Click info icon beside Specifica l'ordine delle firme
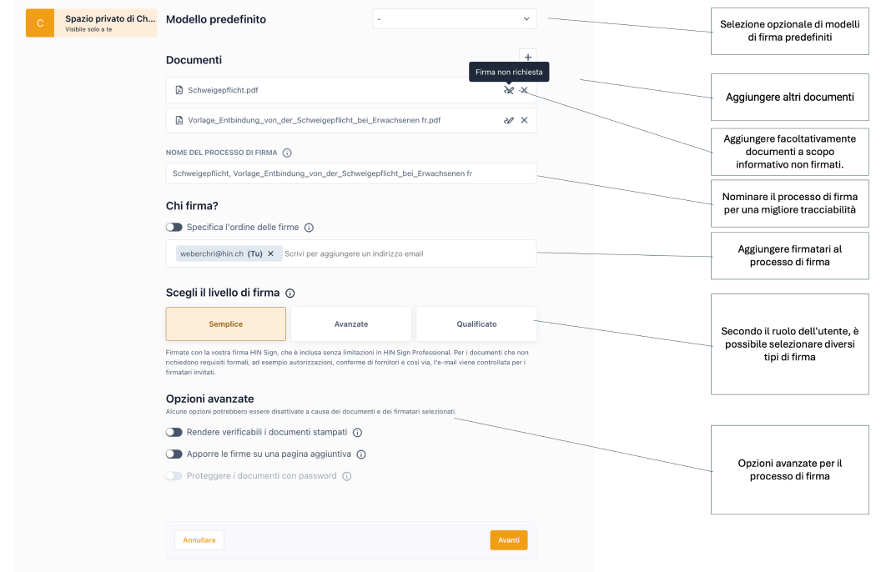This screenshot has height=572, width=886. [x=309, y=228]
